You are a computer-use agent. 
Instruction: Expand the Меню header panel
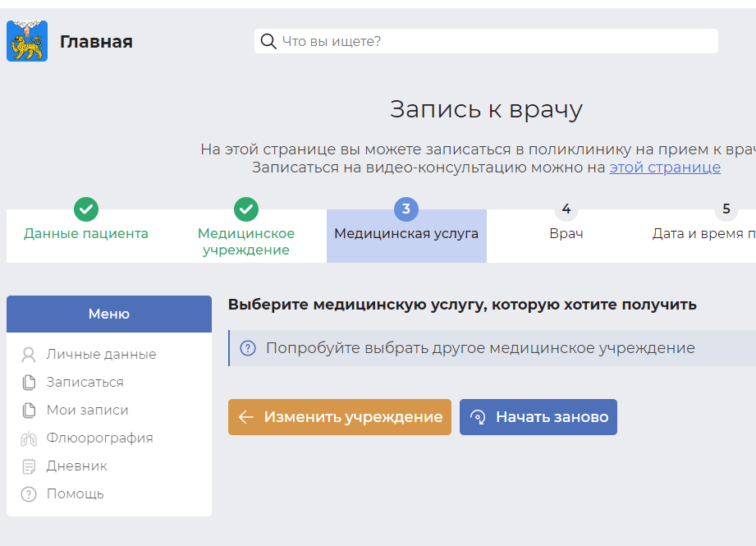pos(108,314)
